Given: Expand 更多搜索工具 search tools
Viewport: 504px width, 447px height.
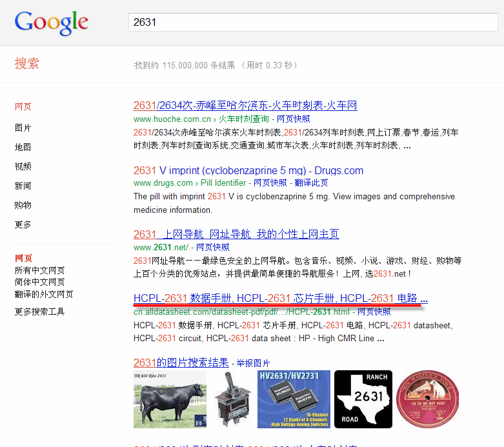Looking at the screenshot, I should click(39, 312).
